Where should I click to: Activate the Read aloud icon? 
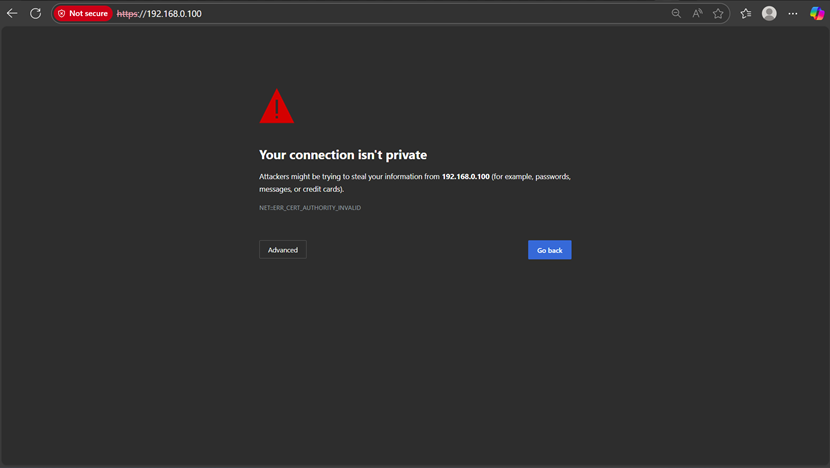click(x=697, y=13)
